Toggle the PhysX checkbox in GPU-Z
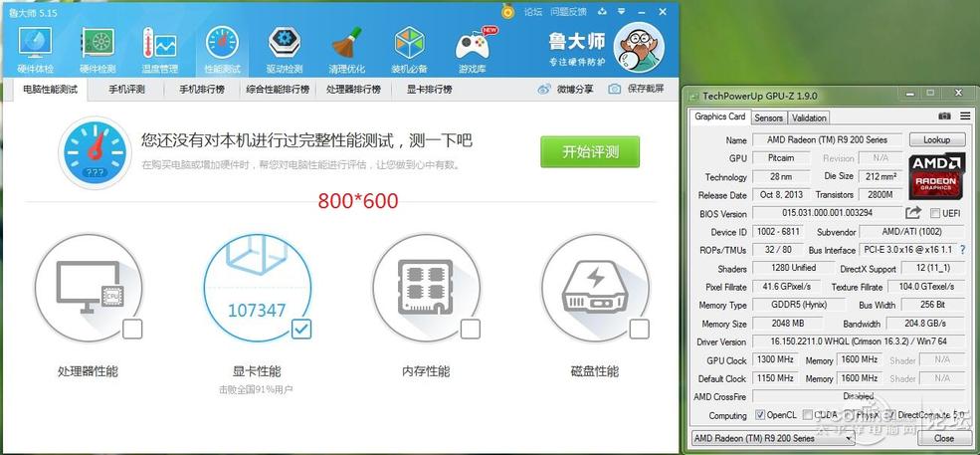980x455 pixels. [848, 415]
